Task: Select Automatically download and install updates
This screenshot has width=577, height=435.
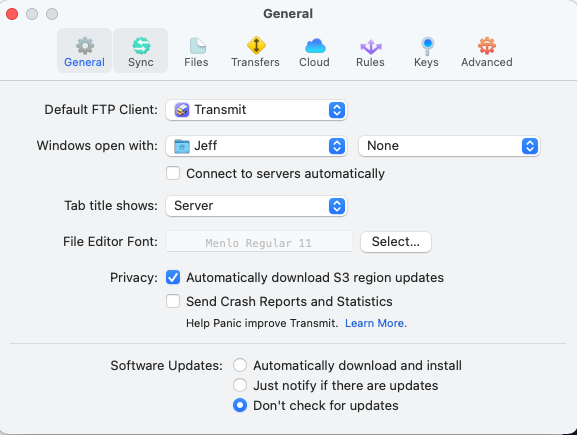Action: (x=240, y=365)
